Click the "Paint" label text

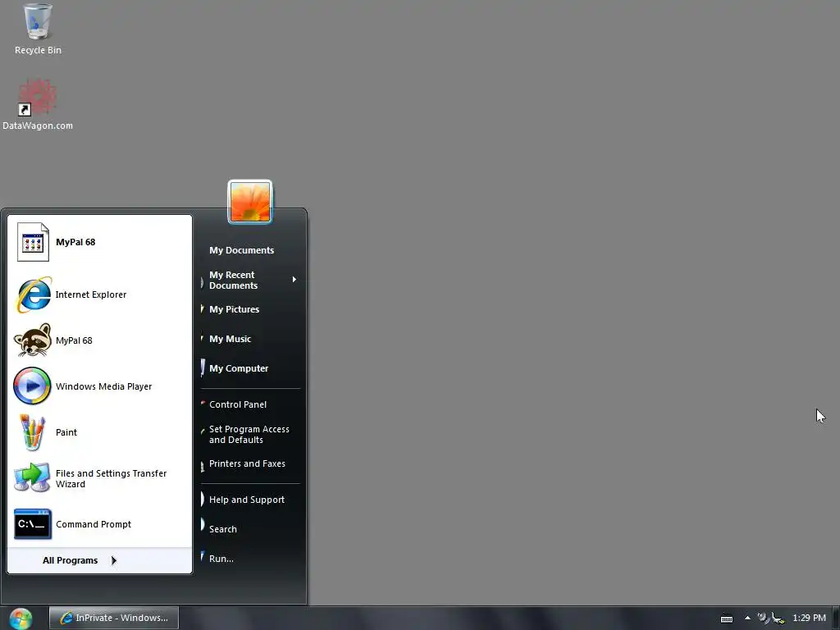point(66,432)
